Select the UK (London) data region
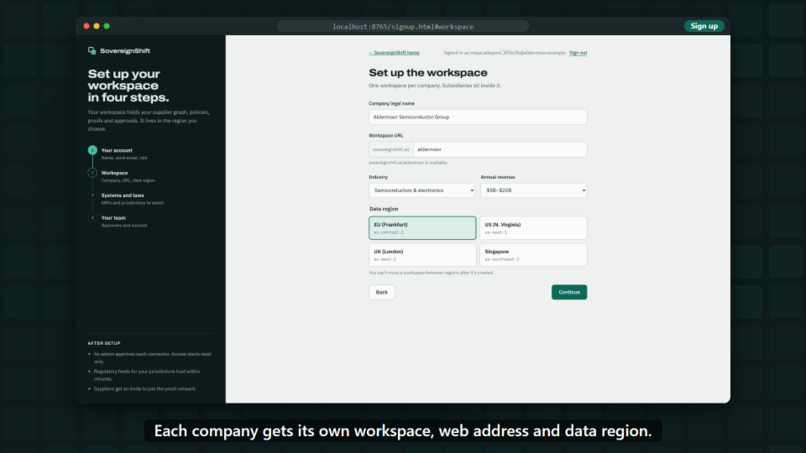This screenshot has height=453, width=806. [422, 255]
